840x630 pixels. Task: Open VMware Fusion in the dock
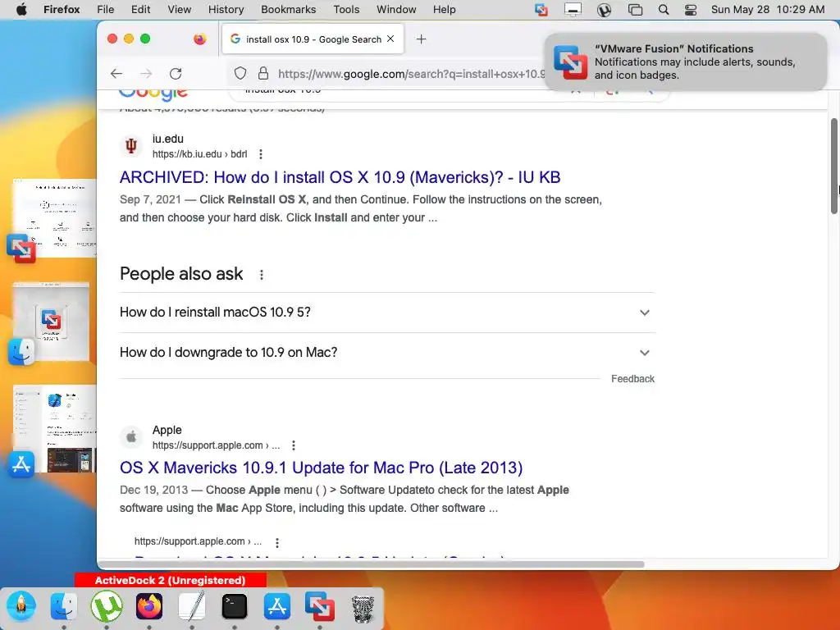tap(320, 606)
